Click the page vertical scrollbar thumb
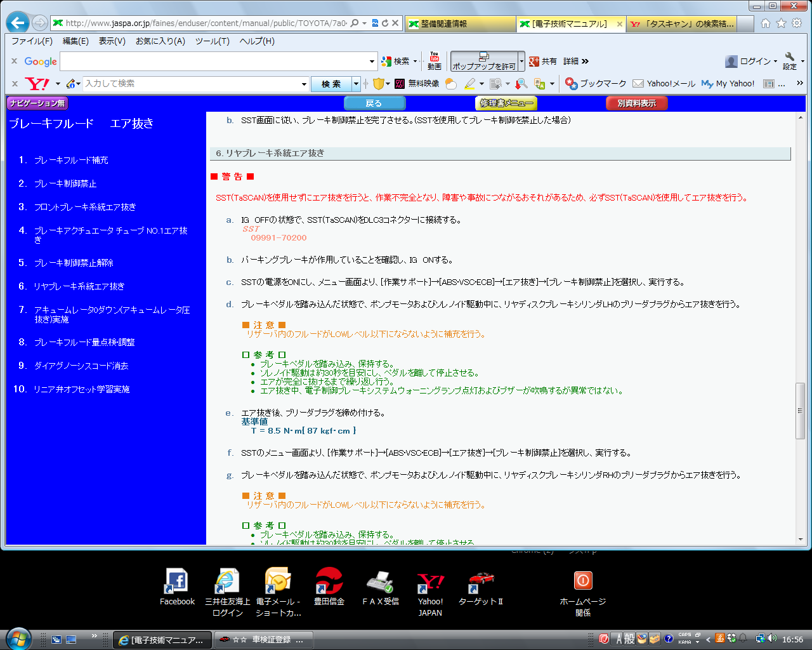812x650 pixels. click(x=800, y=411)
